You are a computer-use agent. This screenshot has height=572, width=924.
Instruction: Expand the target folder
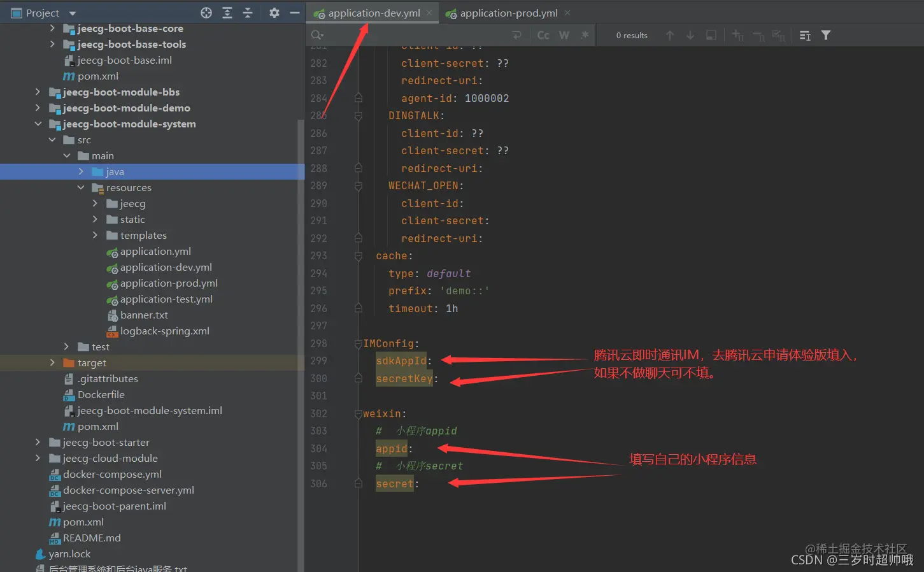52,362
